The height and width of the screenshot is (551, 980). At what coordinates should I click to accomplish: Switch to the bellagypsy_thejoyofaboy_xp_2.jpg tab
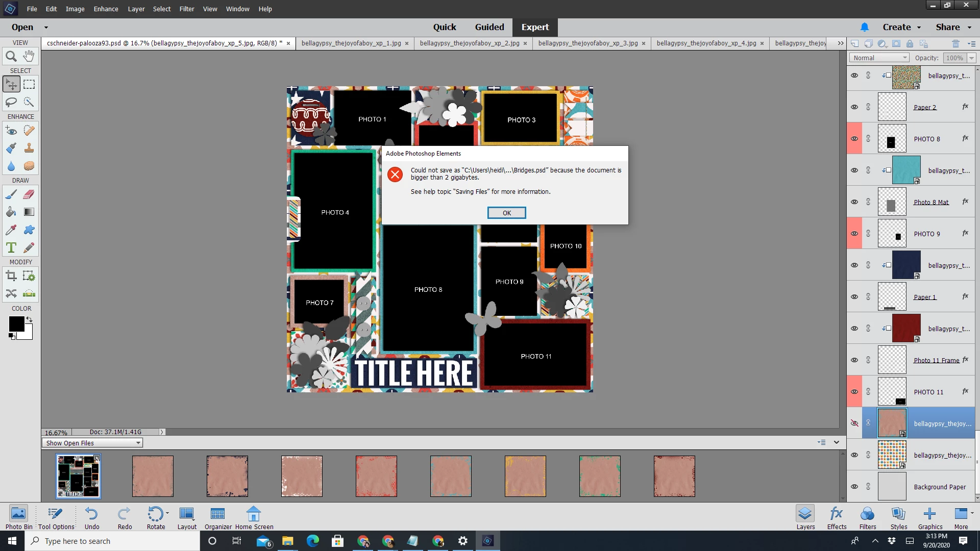(469, 43)
